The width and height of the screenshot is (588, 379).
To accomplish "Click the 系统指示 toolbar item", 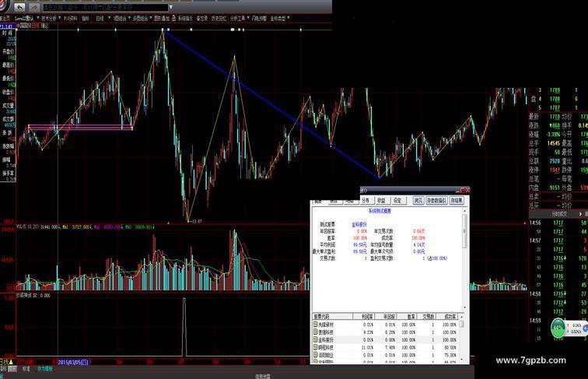I will click(x=185, y=18).
